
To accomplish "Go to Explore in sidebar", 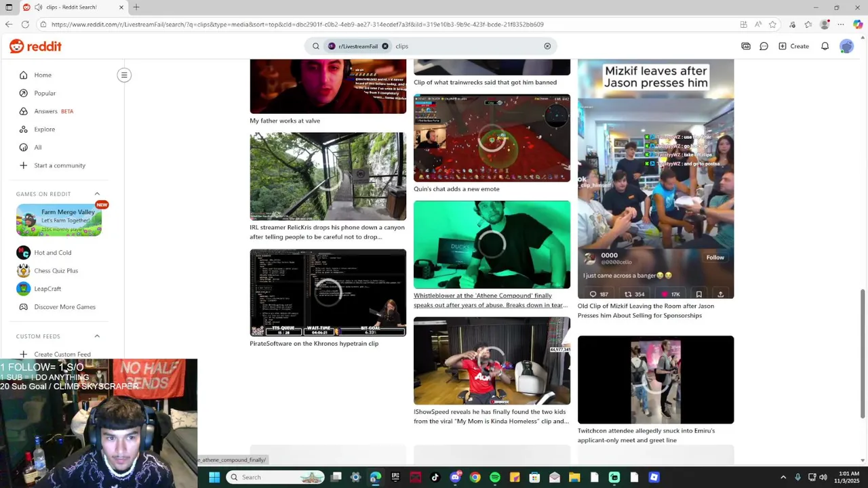I will (x=45, y=129).
